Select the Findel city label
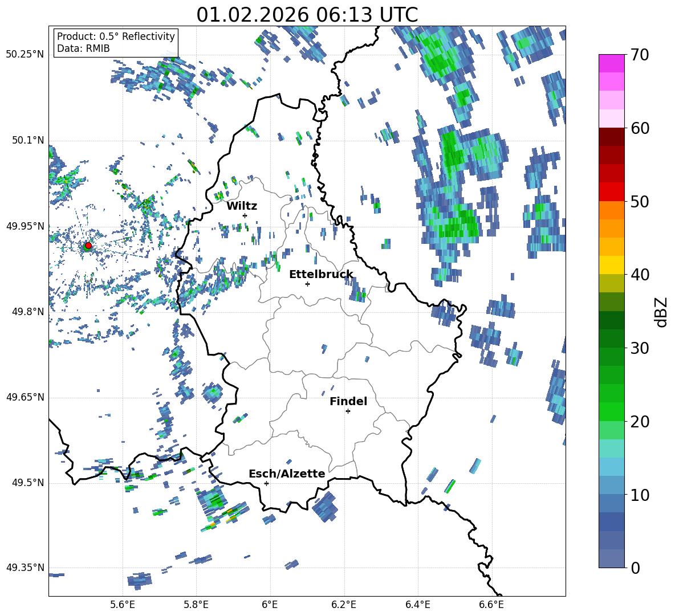Viewport: 675px width, 616px height. click(348, 401)
